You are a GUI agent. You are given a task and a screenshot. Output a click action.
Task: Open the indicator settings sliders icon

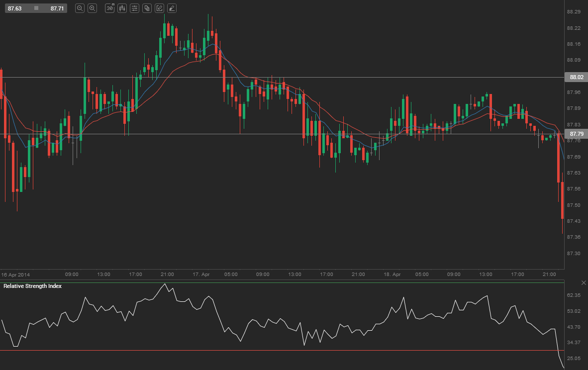[134, 8]
